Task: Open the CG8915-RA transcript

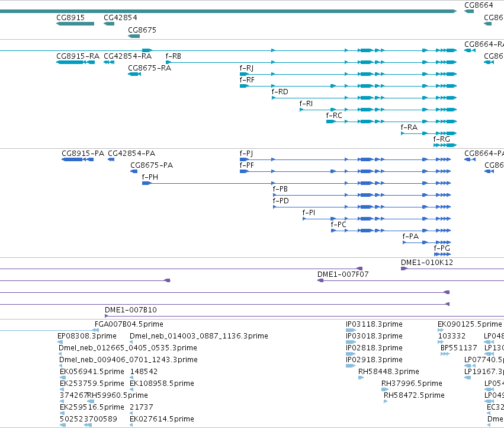Action: (x=76, y=62)
